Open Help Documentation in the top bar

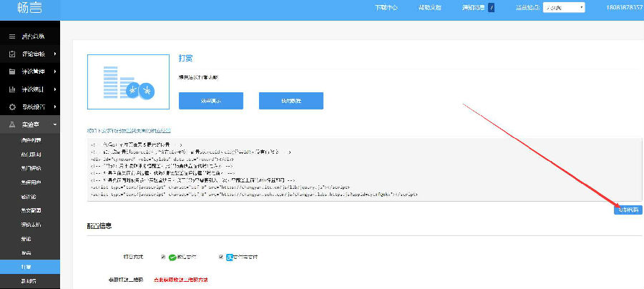(429, 8)
